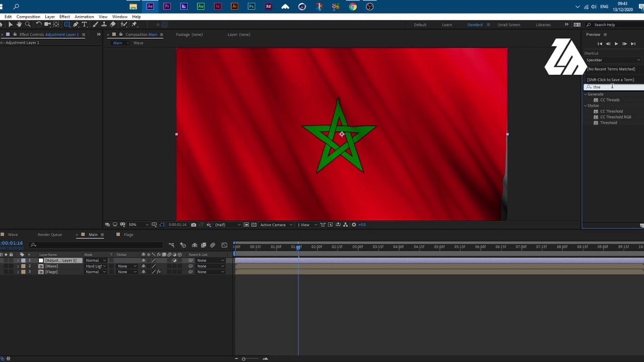Expand the Adjustment Layer 1 properties

tap(18, 260)
